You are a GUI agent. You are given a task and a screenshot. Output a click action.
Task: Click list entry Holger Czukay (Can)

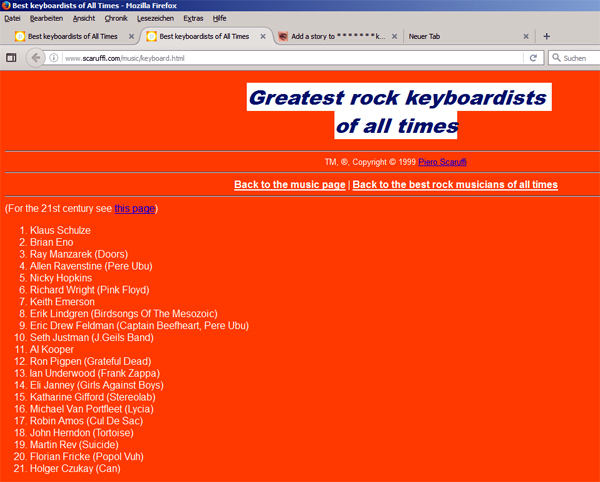[75, 468]
